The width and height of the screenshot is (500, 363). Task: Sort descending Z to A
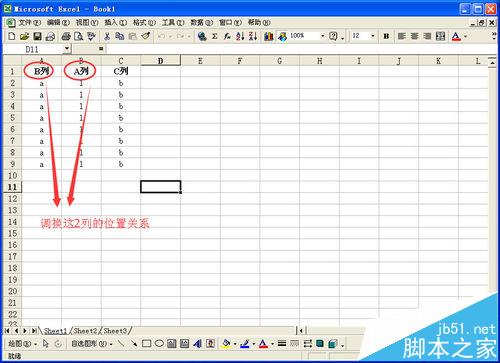tap(253, 36)
